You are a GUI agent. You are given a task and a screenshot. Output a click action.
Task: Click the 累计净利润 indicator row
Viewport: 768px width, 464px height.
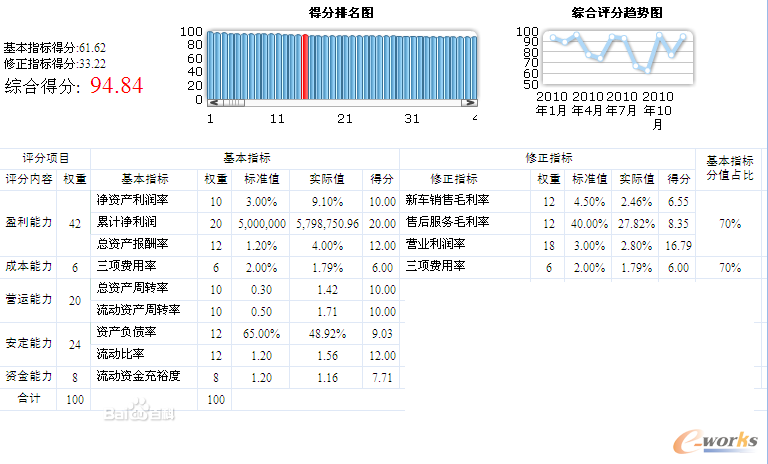(x=130, y=222)
